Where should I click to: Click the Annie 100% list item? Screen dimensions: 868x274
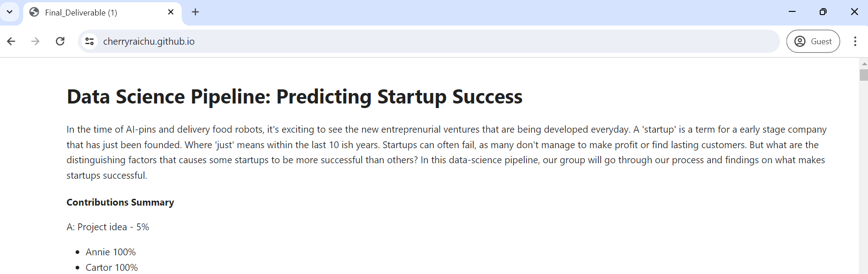point(111,252)
